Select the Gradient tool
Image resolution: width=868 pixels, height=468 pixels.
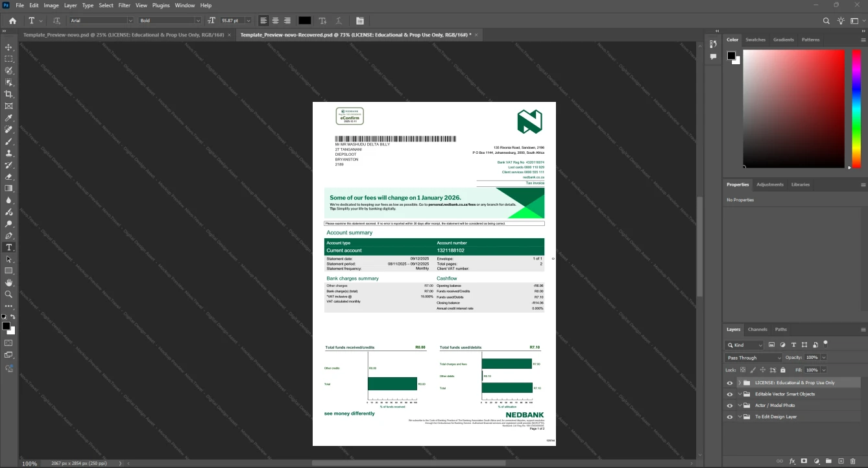point(9,188)
